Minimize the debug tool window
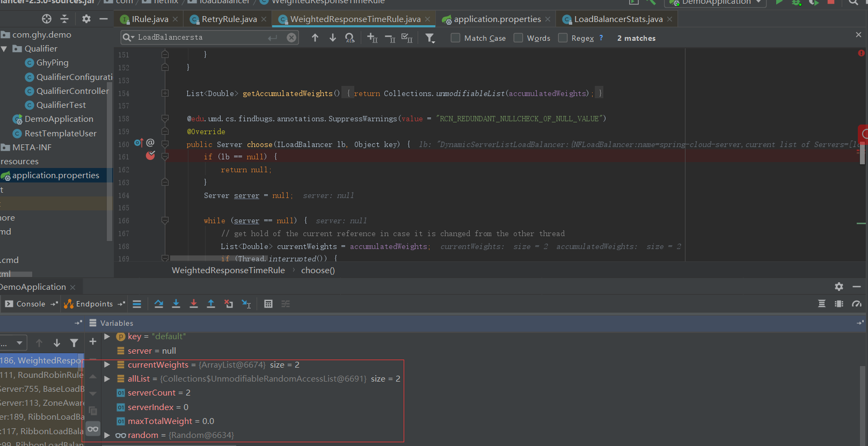 tap(857, 287)
